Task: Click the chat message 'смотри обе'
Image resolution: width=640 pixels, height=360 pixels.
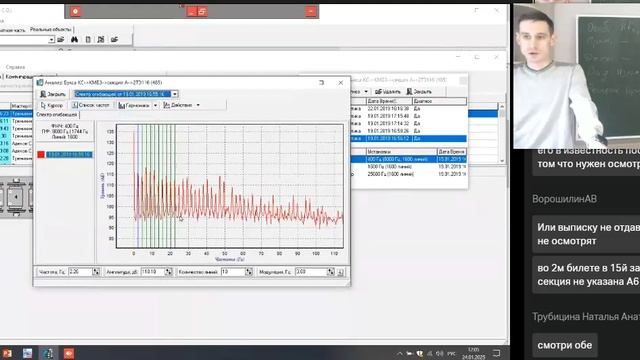Action: click(564, 345)
